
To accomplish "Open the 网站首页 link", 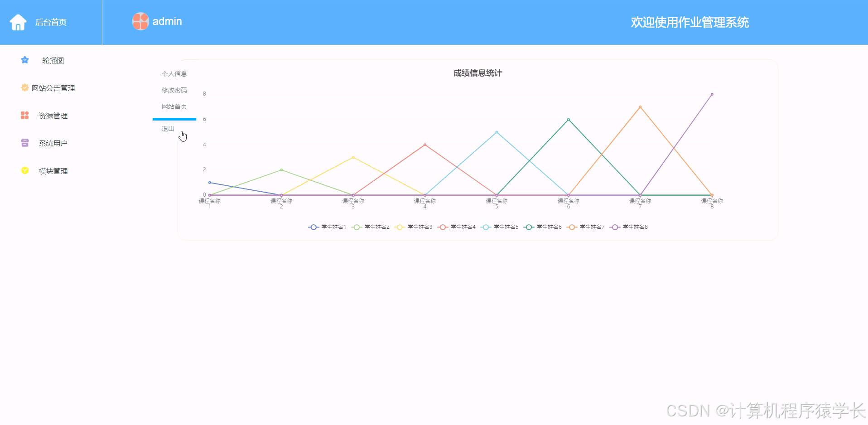I will point(174,106).
